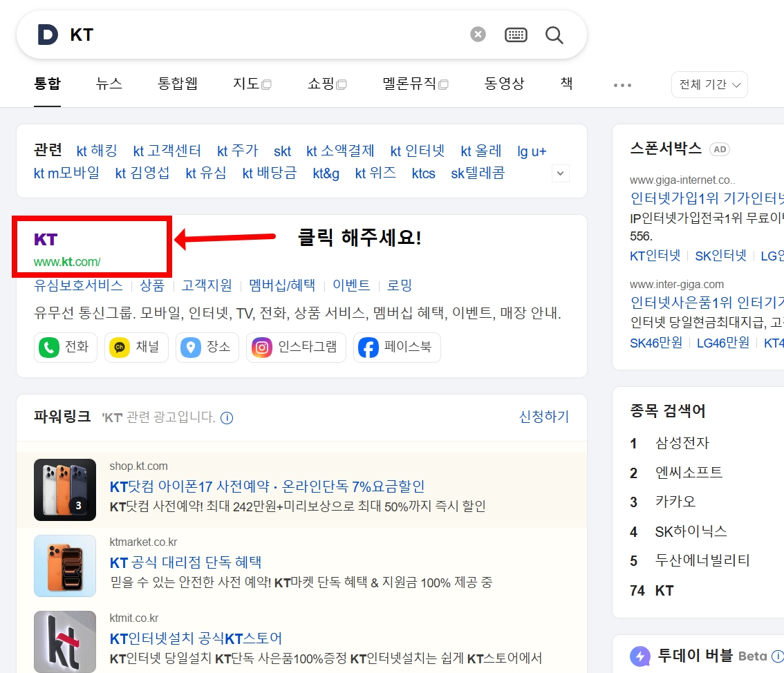Click the Kakao 채널 button
The height and width of the screenshot is (673, 784).
(x=136, y=348)
